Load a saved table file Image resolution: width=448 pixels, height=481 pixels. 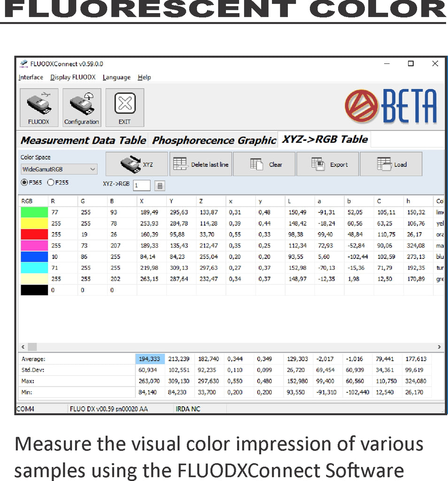391,164
